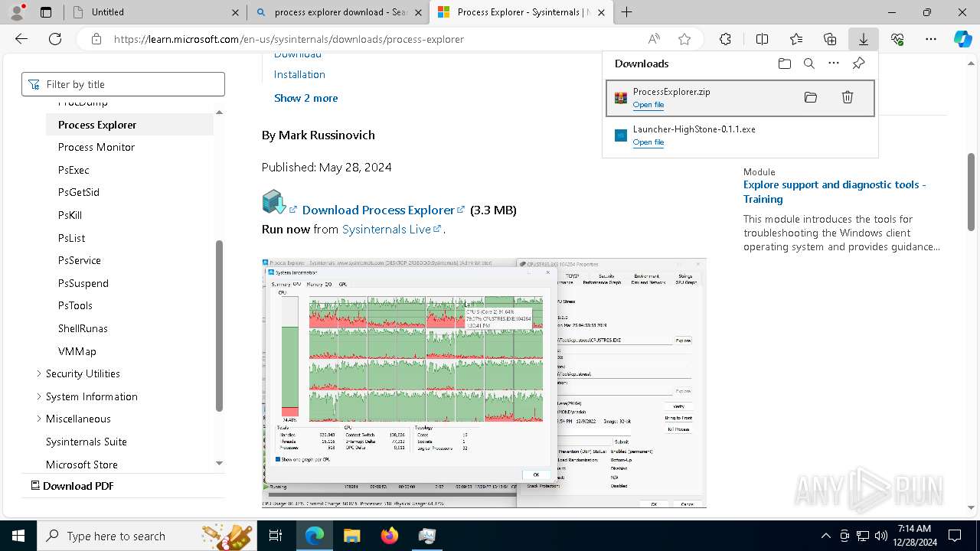Viewport: 980px width, 551px height.
Task: Launch File Explorer from taskbar
Action: tap(351, 536)
